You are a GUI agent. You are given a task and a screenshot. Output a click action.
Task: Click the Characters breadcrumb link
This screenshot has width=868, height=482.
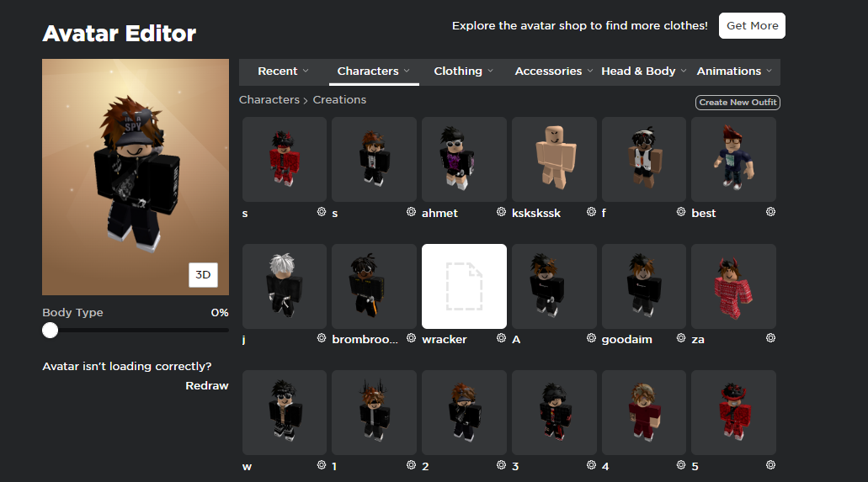(269, 99)
